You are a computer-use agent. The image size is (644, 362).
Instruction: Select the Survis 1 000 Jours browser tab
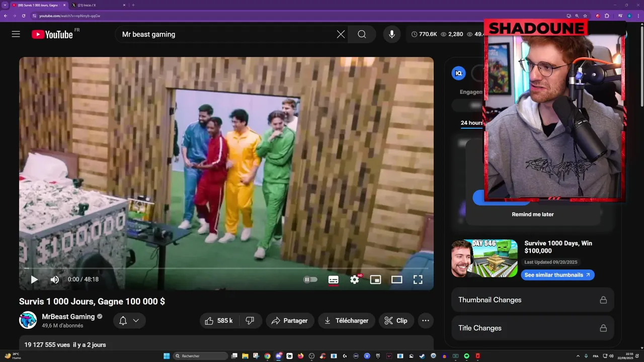[x=39, y=5]
